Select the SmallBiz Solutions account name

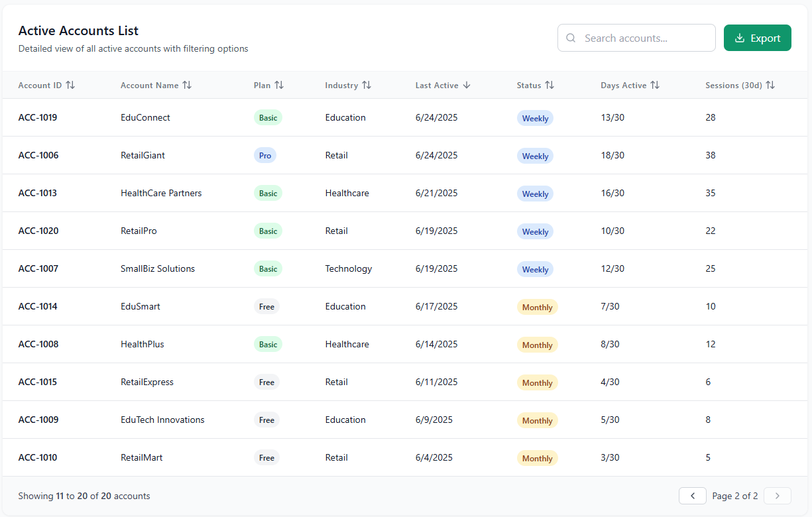click(158, 268)
